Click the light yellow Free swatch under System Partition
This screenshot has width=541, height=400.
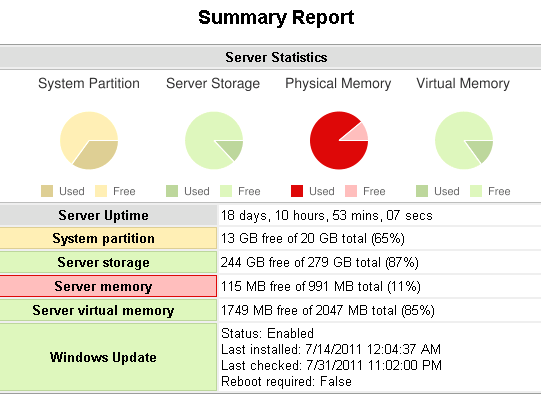tap(101, 191)
